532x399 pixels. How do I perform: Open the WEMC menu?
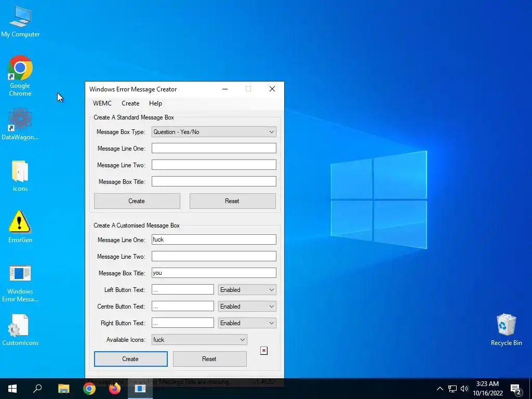(102, 103)
